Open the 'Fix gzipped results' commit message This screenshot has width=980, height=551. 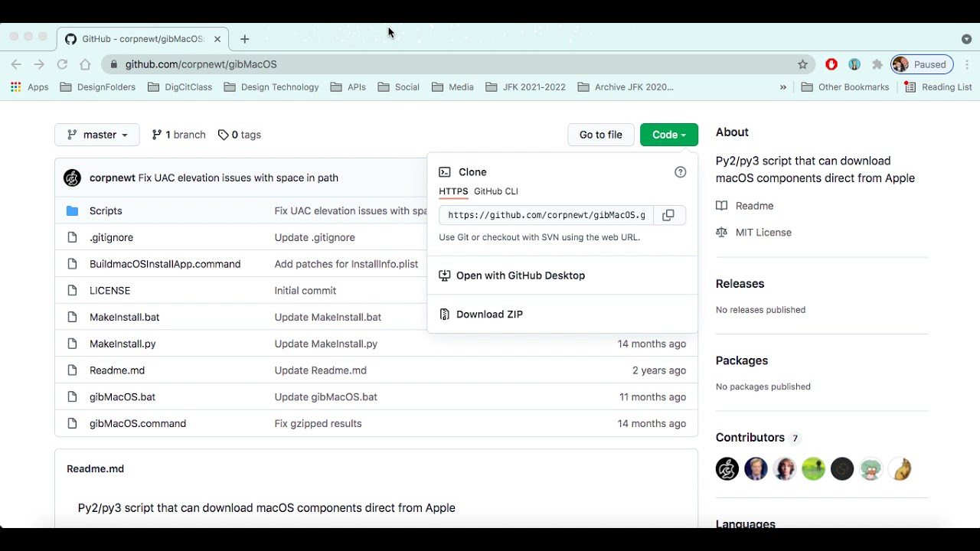click(x=318, y=423)
